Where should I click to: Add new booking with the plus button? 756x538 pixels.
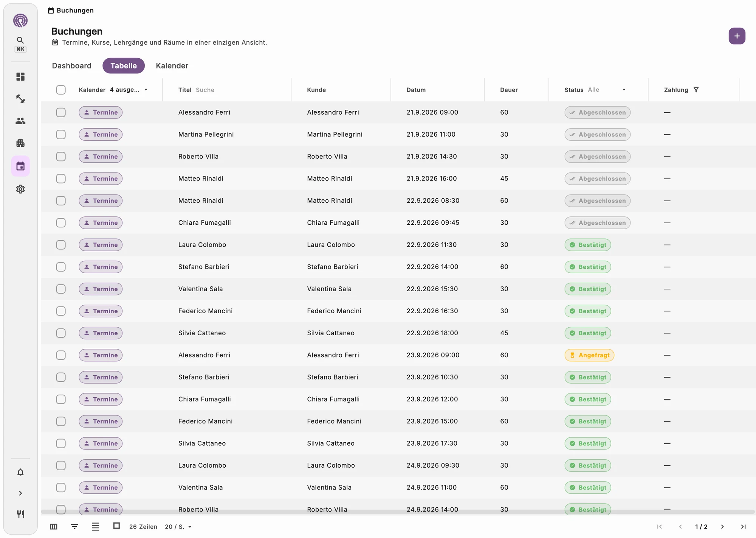point(737,36)
